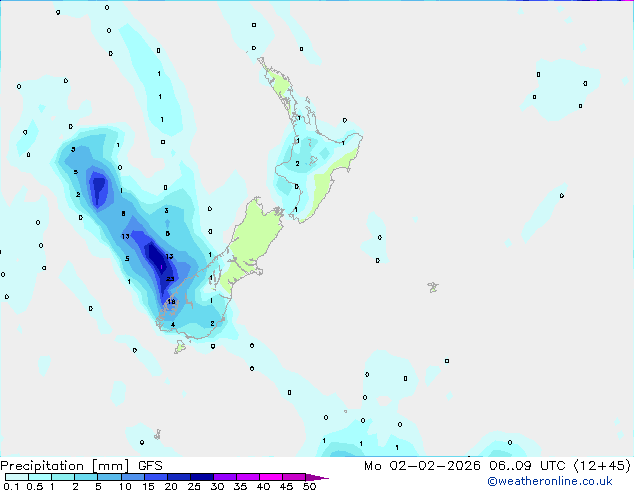Viewport: 634px width, 490px height.
Task: Click the 15–20 mm legend color box
Action: tap(156, 477)
